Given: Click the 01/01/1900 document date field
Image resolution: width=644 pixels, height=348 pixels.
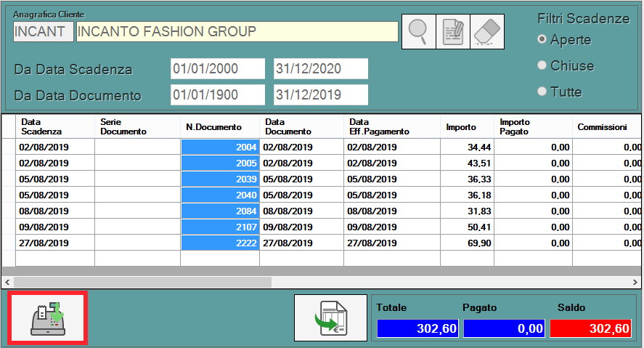Looking at the screenshot, I should (x=218, y=95).
